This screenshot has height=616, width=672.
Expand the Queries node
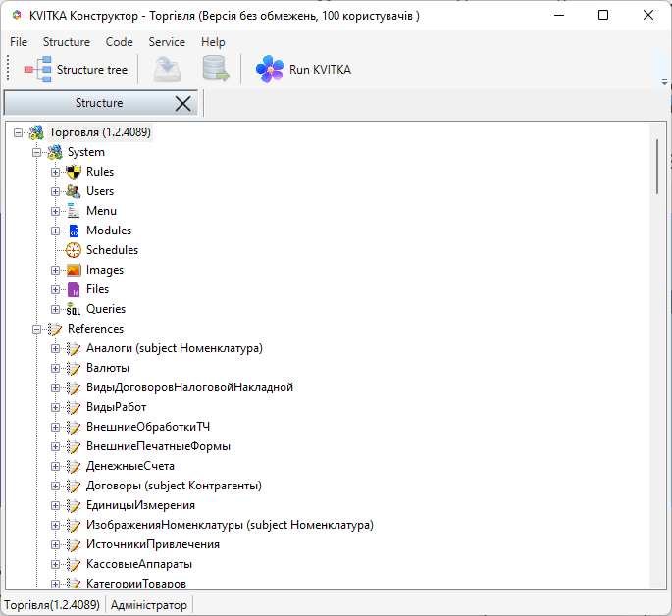(55, 309)
